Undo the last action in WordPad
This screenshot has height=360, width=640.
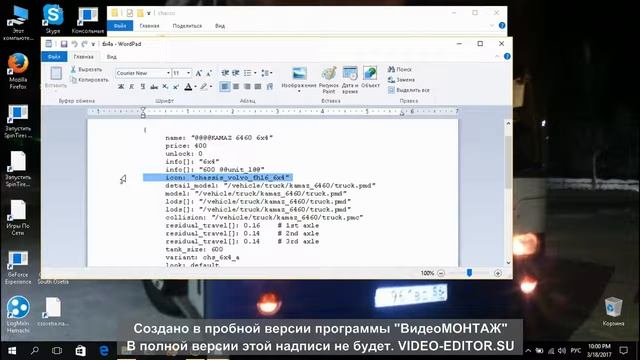(x=74, y=44)
